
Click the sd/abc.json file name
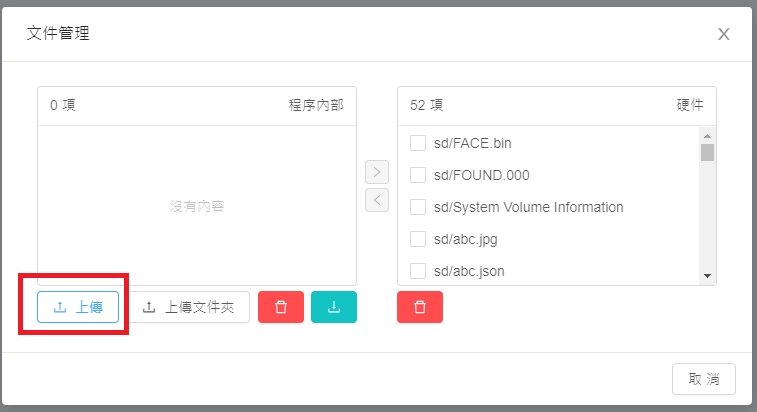467,271
